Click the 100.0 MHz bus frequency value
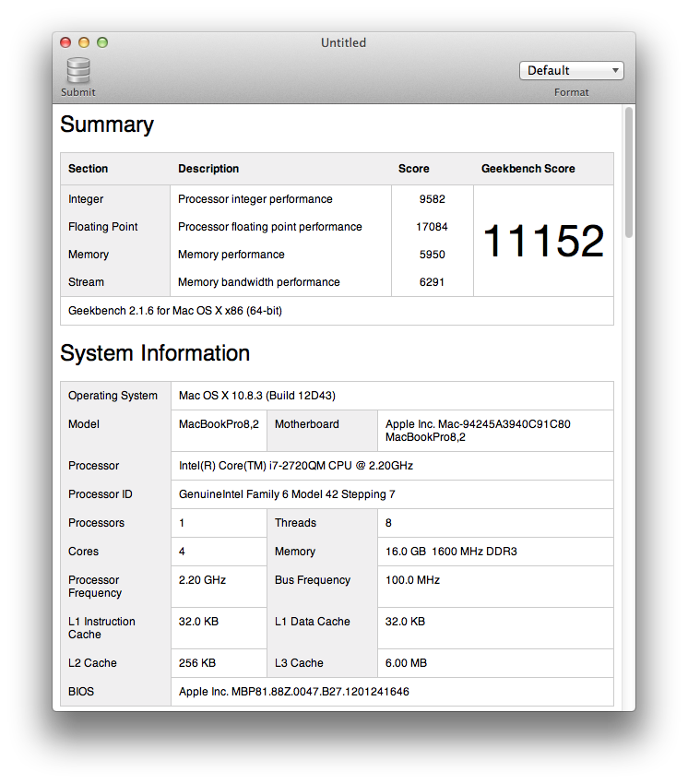The height and width of the screenshot is (784, 688). tap(412, 580)
